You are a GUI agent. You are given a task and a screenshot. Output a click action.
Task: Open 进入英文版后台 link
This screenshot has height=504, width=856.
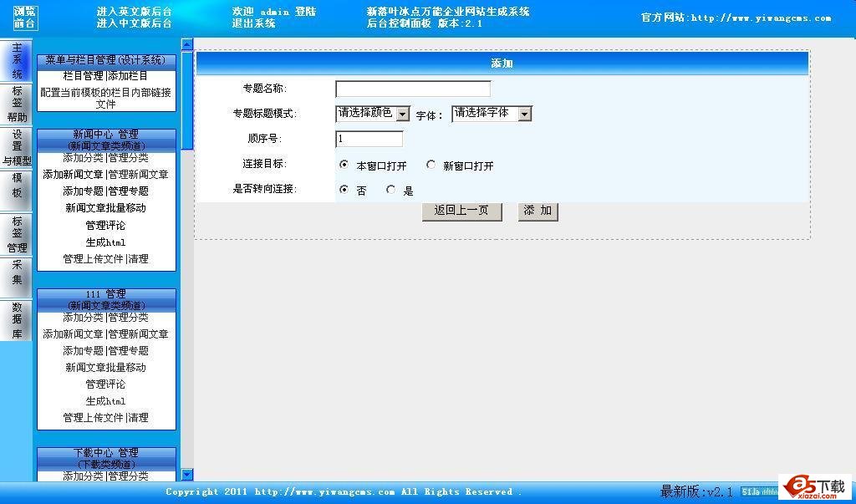pyautogui.click(x=135, y=12)
